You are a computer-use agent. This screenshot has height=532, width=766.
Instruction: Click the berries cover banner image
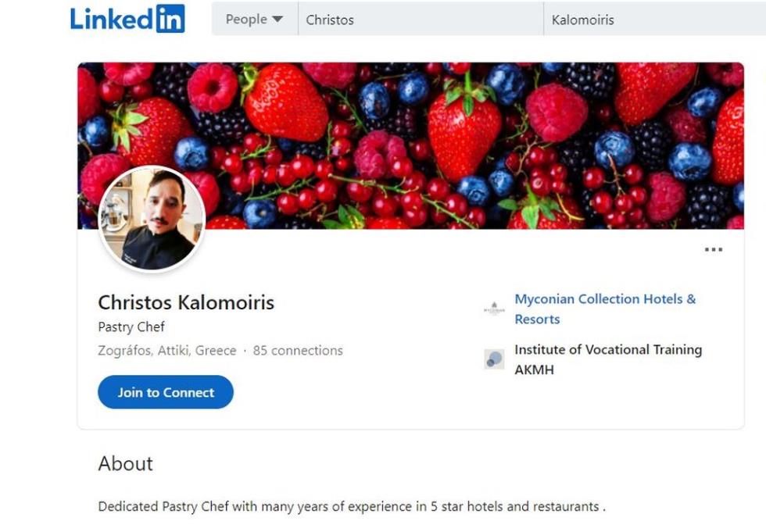click(x=410, y=145)
